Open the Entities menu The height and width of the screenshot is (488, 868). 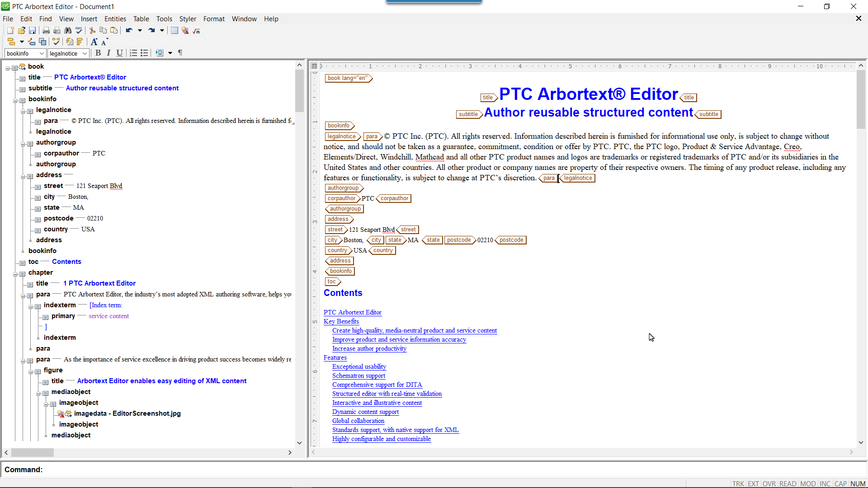pyautogui.click(x=115, y=19)
